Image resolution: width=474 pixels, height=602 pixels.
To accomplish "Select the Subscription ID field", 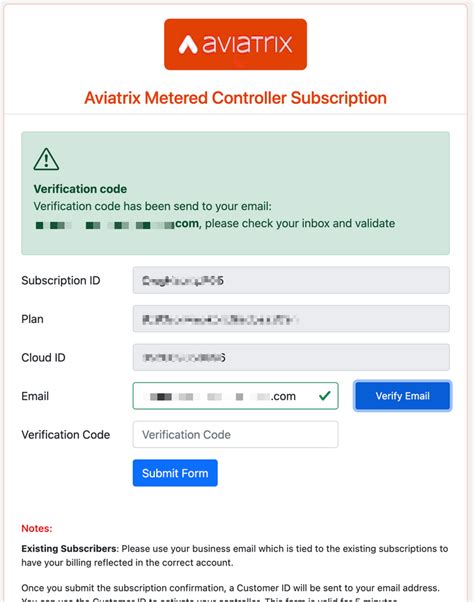I will pos(291,280).
